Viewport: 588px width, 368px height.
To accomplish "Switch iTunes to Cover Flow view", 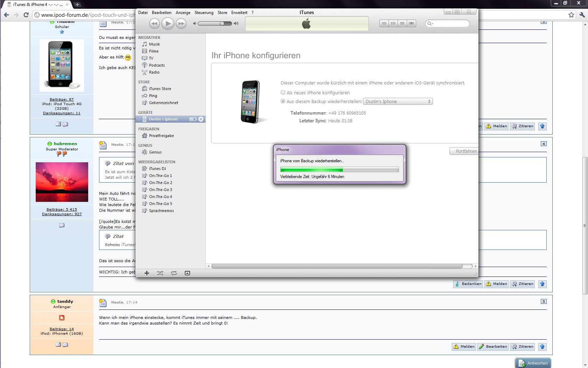I will pos(412,23).
